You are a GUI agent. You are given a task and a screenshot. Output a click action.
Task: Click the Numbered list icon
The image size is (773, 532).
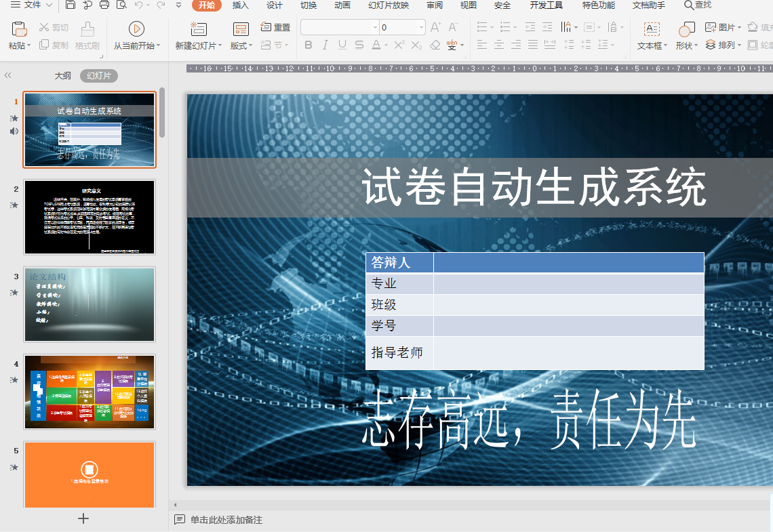click(x=504, y=27)
